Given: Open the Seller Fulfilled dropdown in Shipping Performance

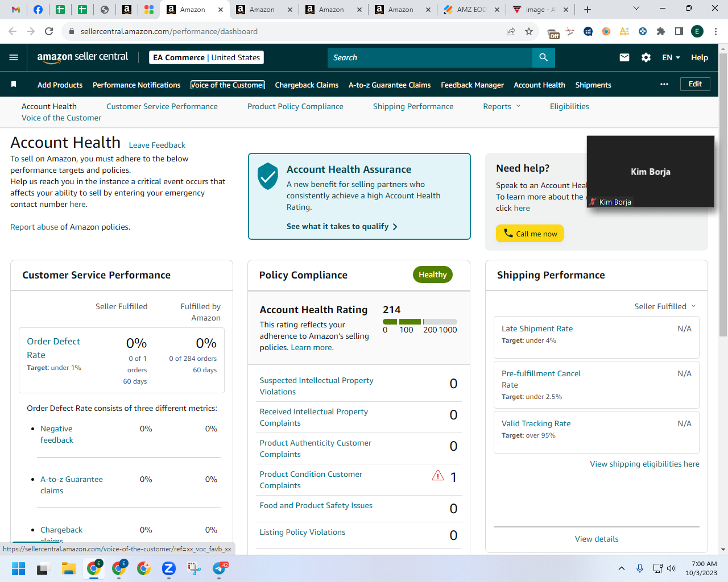Looking at the screenshot, I should pos(665,306).
